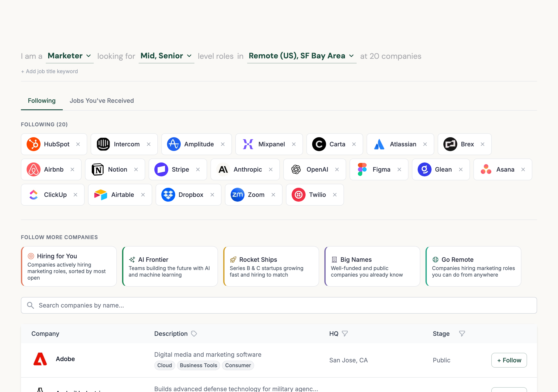The width and height of the screenshot is (558, 392).
Task: Remove the Twilio company chip
Action: 335,194
